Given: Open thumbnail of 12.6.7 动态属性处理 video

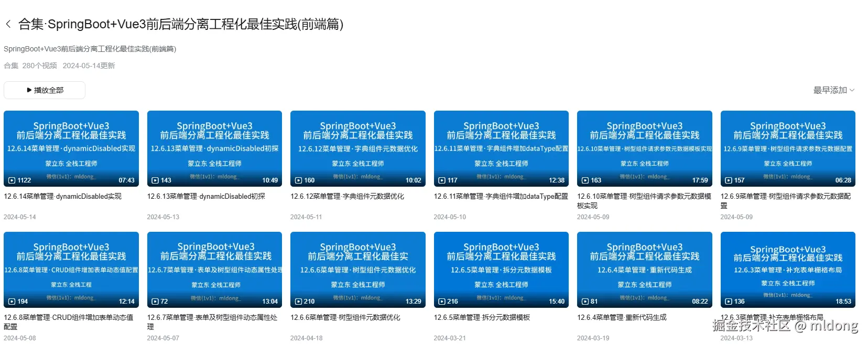Looking at the screenshot, I should pos(214,270).
